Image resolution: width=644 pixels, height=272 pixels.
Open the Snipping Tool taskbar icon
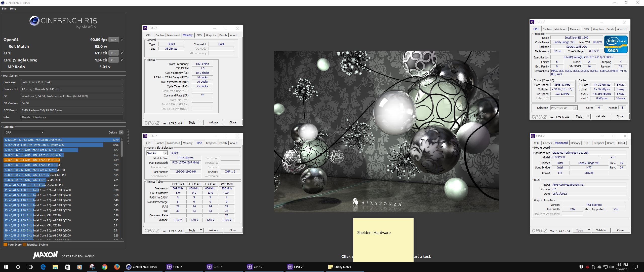pyautogui.click(x=92, y=267)
